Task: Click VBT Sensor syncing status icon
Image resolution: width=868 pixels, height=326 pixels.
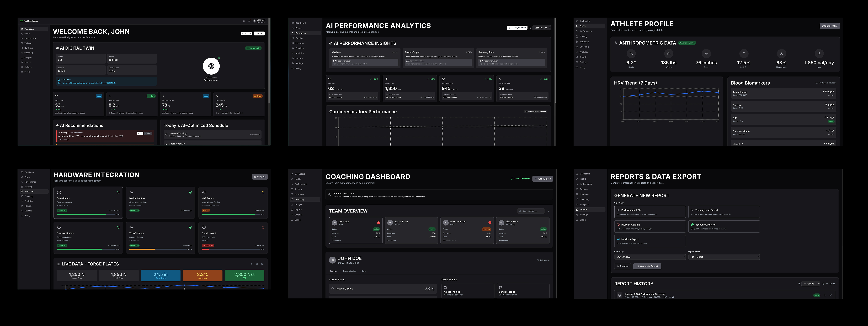Action: click(263, 192)
